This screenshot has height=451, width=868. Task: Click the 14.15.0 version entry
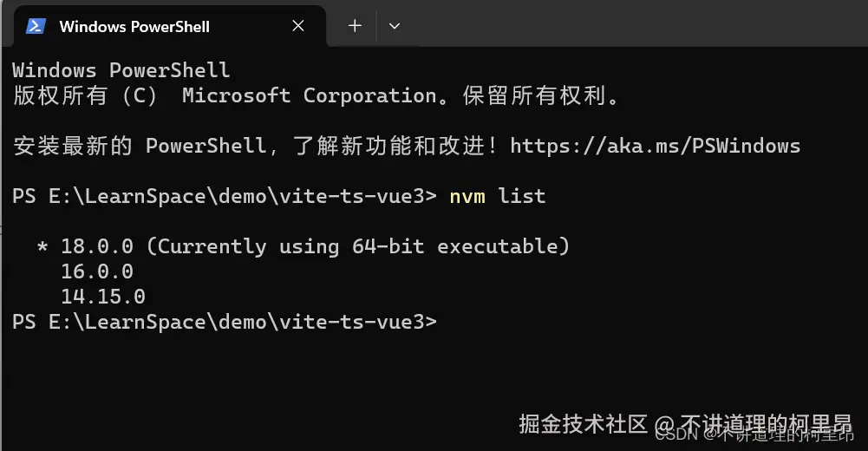click(102, 297)
